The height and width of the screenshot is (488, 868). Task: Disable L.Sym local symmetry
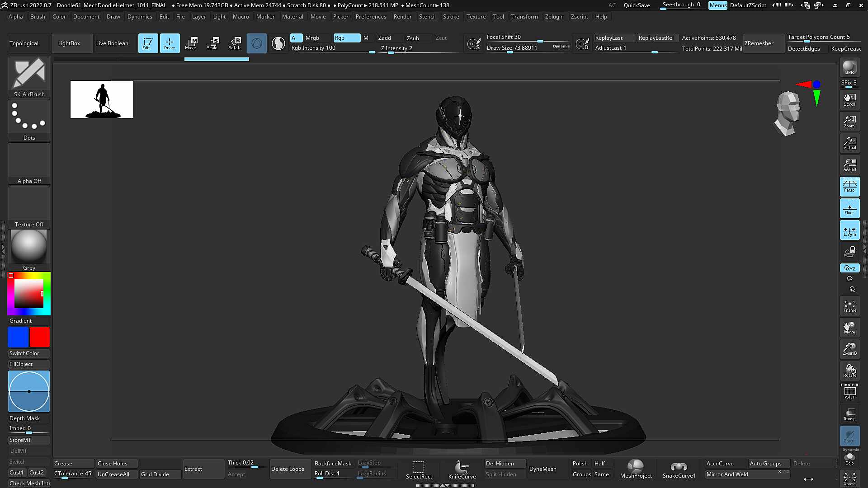coord(849,230)
